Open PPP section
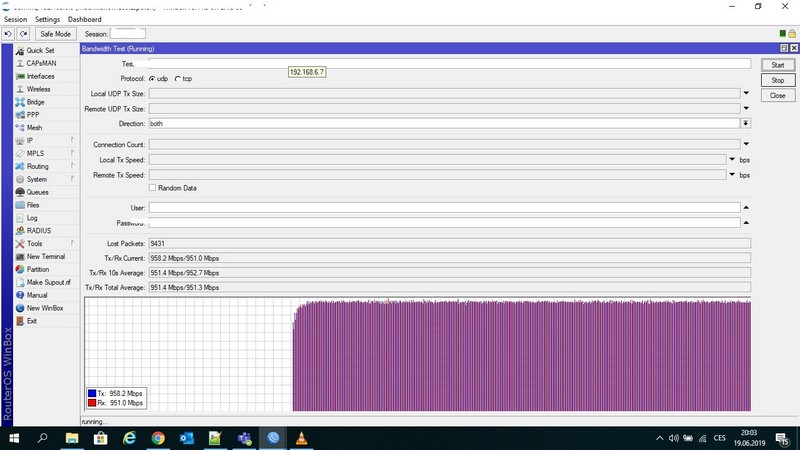The image size is (800, 450). pos(33,115)
